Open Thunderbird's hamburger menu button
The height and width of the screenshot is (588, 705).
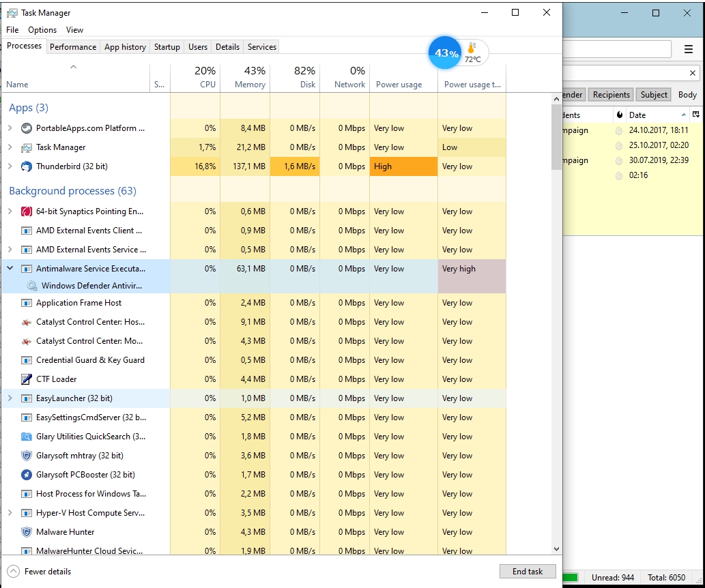click(x=689, y=49)
